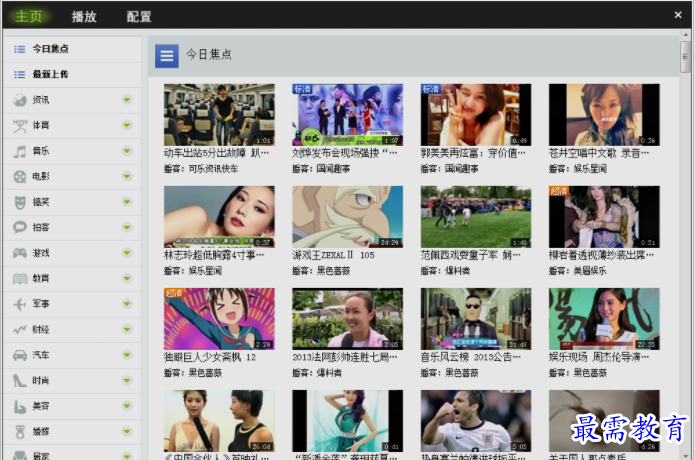The image size is (695, 460).
Task: Click the 郭美美再炫富 title link
Action: [x=473, y=153]
